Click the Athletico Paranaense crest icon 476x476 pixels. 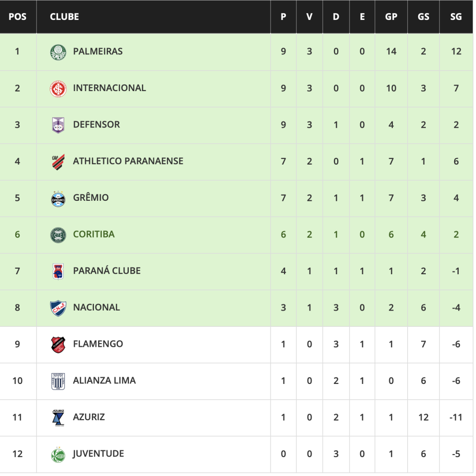58,161
